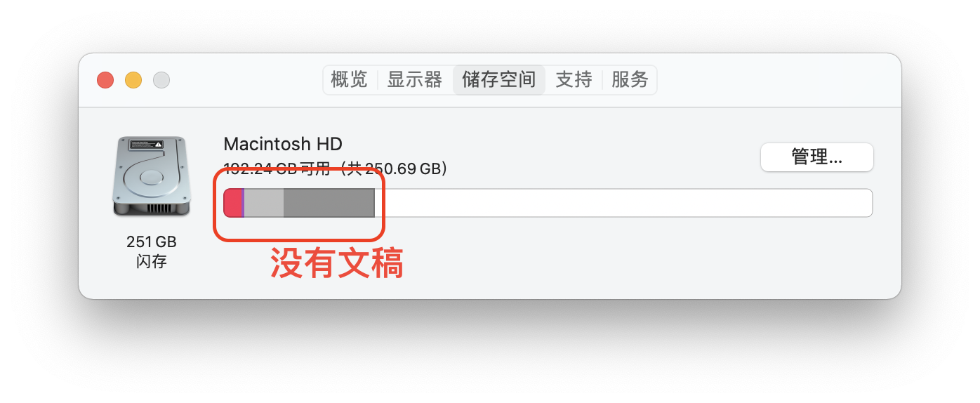Screen dimensions: 980x403
Task: Go to the 支持 tab
Action: pyautogui.click(x=574, y=80)
